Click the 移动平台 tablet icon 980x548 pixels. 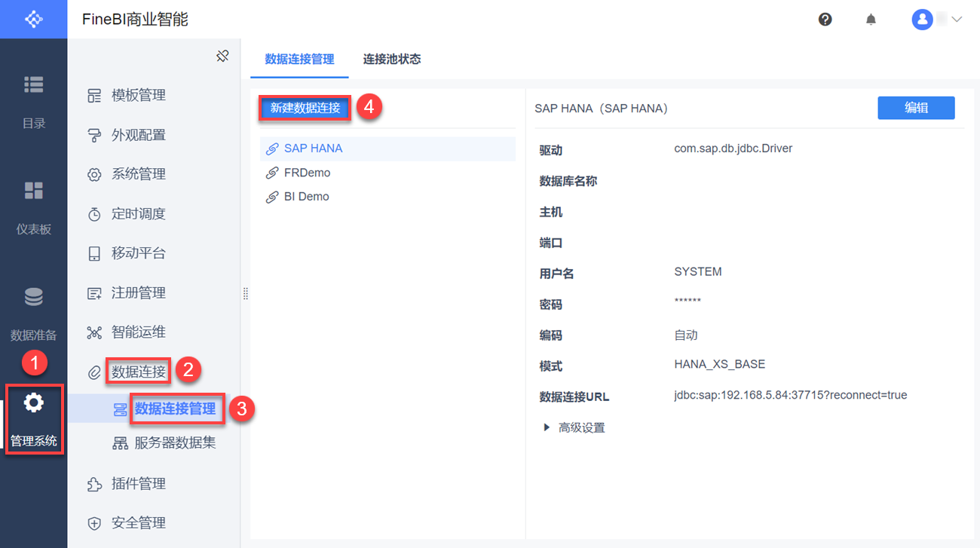[94, 253]
